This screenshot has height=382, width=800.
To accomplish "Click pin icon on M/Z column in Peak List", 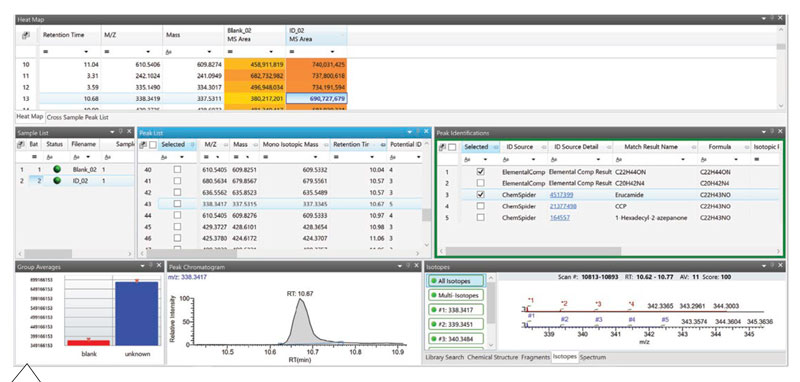I will click(x=225, y=145).
